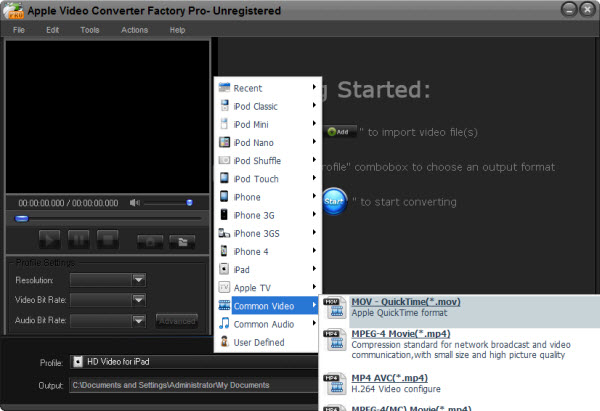Viewport: 600px width, 411px height.
Task: Click the Stop playback button
Action: [107, 239]
